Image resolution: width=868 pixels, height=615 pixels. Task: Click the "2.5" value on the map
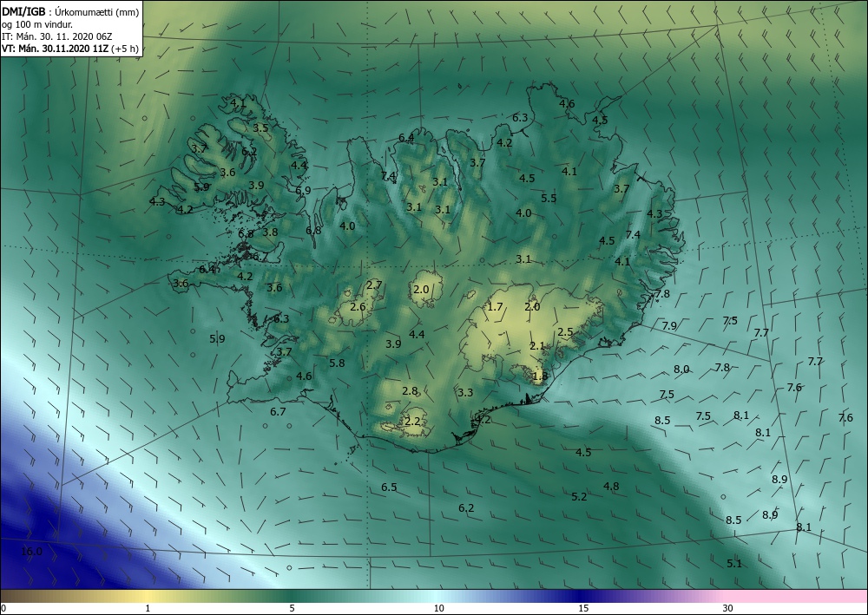[x=565, y=332]
